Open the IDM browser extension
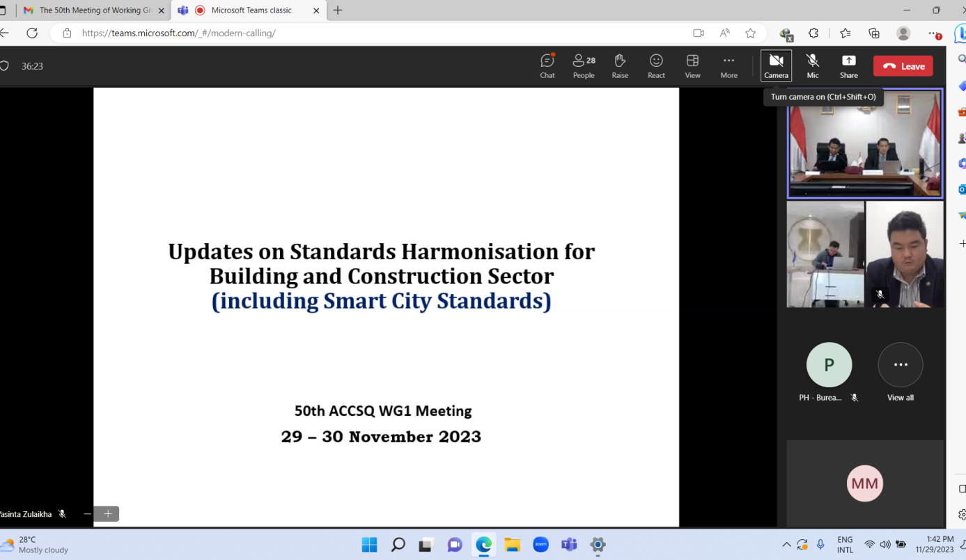This screenshot has height=560, width=966. point(786,33)
